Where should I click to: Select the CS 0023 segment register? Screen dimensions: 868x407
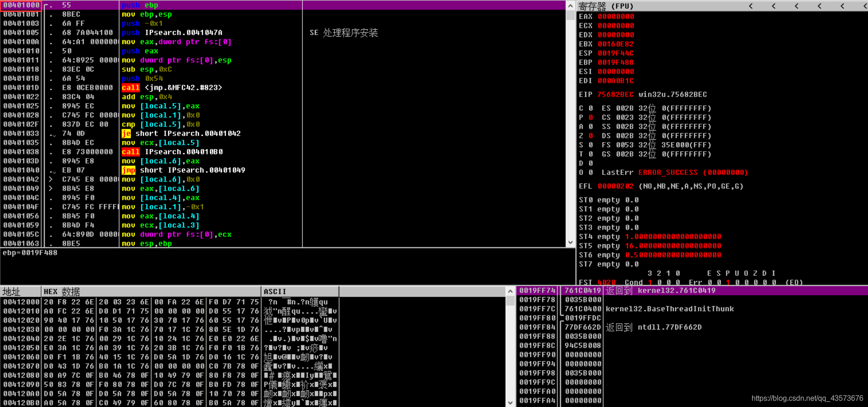(x=618, y=117)
